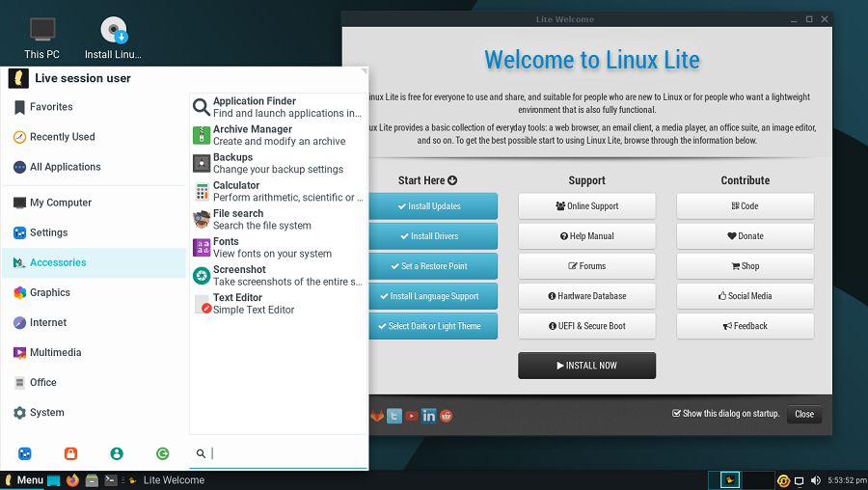The image size is (868, 490).
Task: Open the Text Editor
Action: coord(278,304)
